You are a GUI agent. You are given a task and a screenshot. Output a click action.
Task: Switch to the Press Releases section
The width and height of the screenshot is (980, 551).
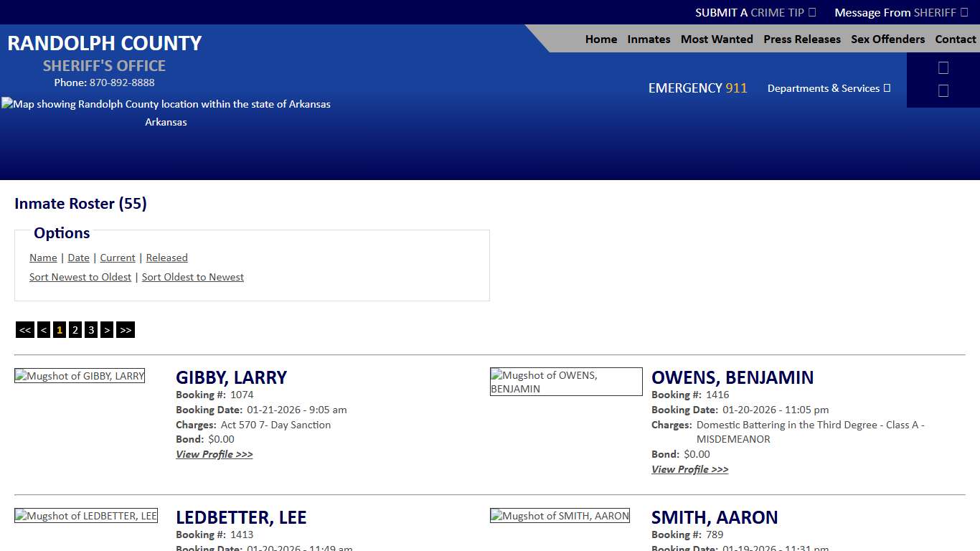[802, 39]
